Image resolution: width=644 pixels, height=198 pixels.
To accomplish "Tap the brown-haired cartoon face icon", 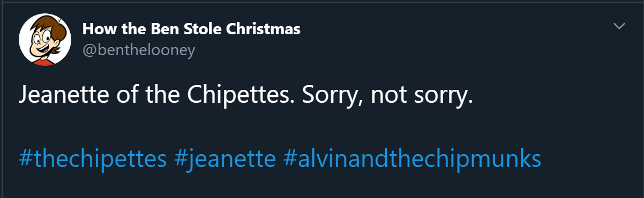I will (45, 40).
